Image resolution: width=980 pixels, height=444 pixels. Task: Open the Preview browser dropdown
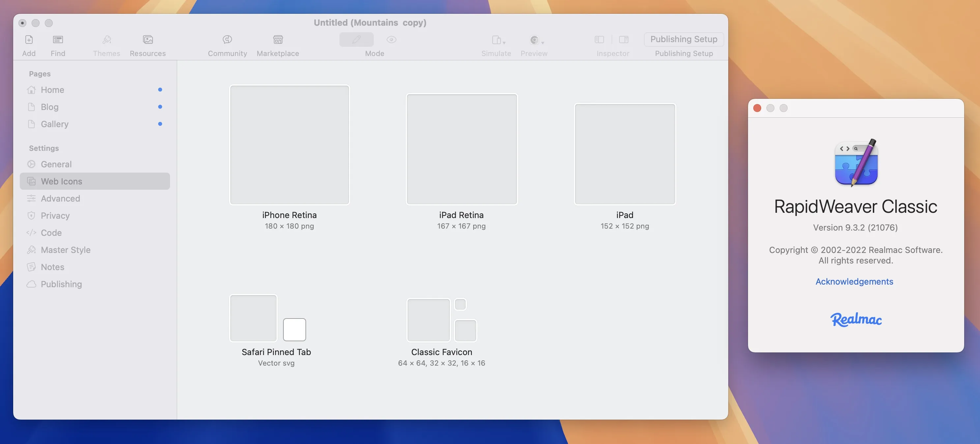[x=536, y=40]
